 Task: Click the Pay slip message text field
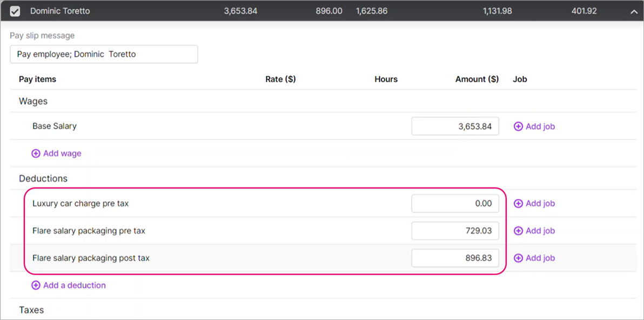[x=104, y=54]
